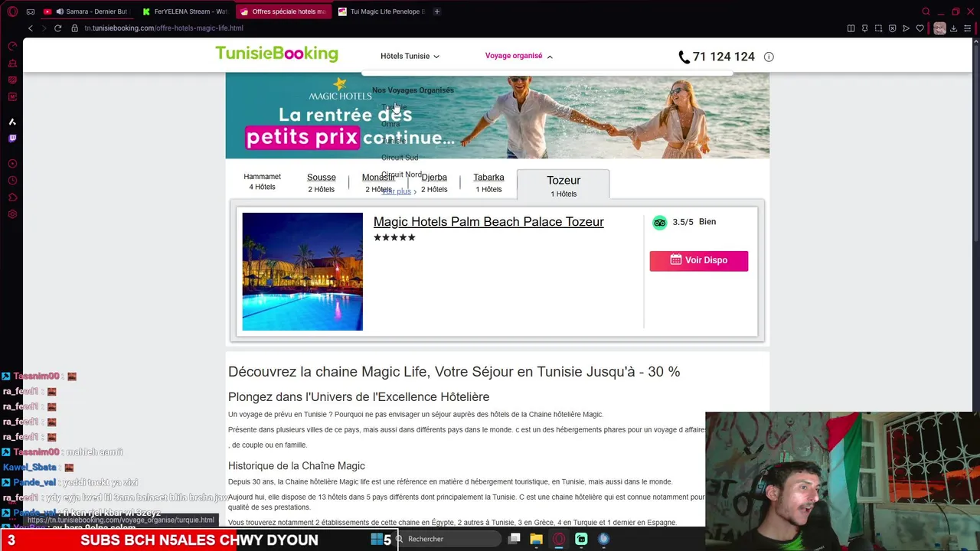The image size is (980, 551).
Task: Click the TripAdvisor owl rating icon
Action: (x=659, y=223)
